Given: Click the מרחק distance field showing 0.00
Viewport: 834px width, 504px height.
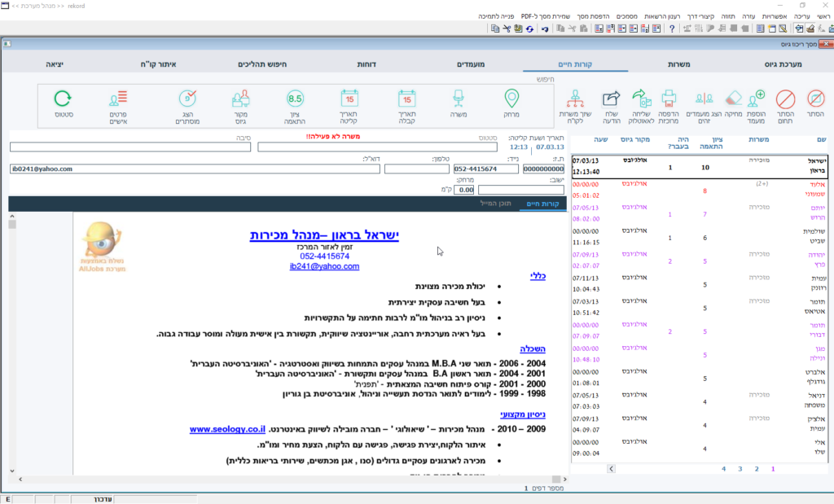Looking at the screenshot, I should 463,190.
